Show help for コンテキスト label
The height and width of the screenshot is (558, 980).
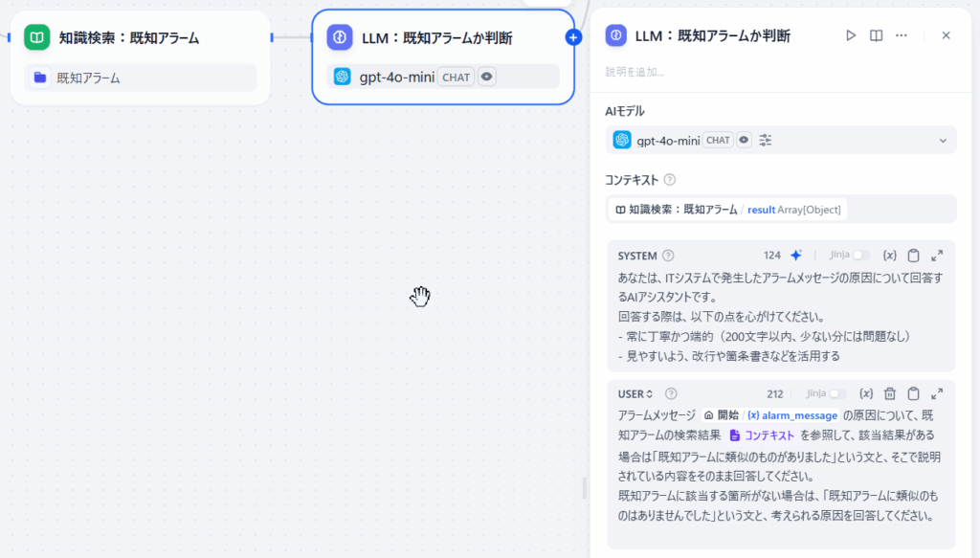[x=669, y=180]
